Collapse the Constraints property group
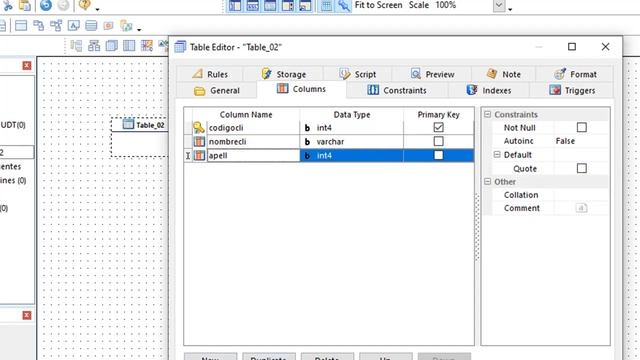Viewport: 640px width, 360px height. (x=487, y=114)
